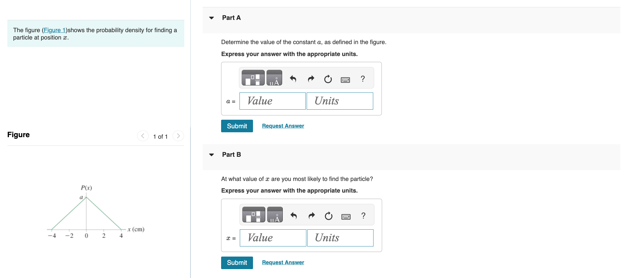Click the Part B header
The width and height of the screenshot is (644, 278).
pyautogui.click(x=231, y=154)
